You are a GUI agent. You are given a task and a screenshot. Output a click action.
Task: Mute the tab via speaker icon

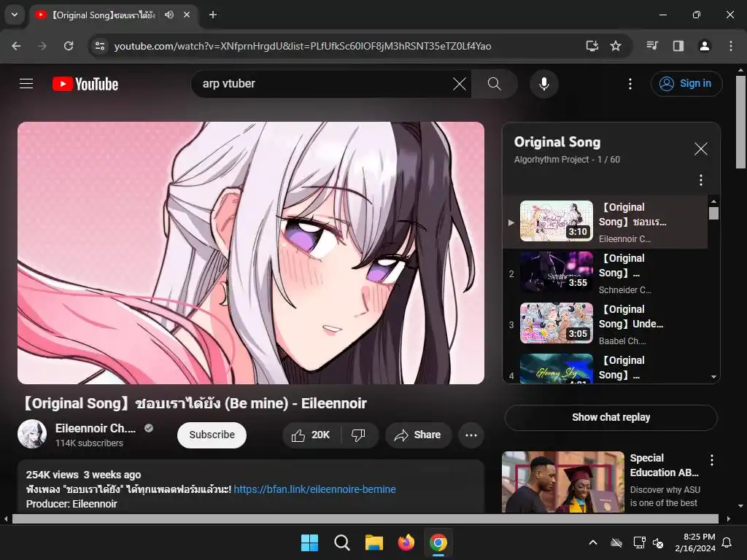169,15
